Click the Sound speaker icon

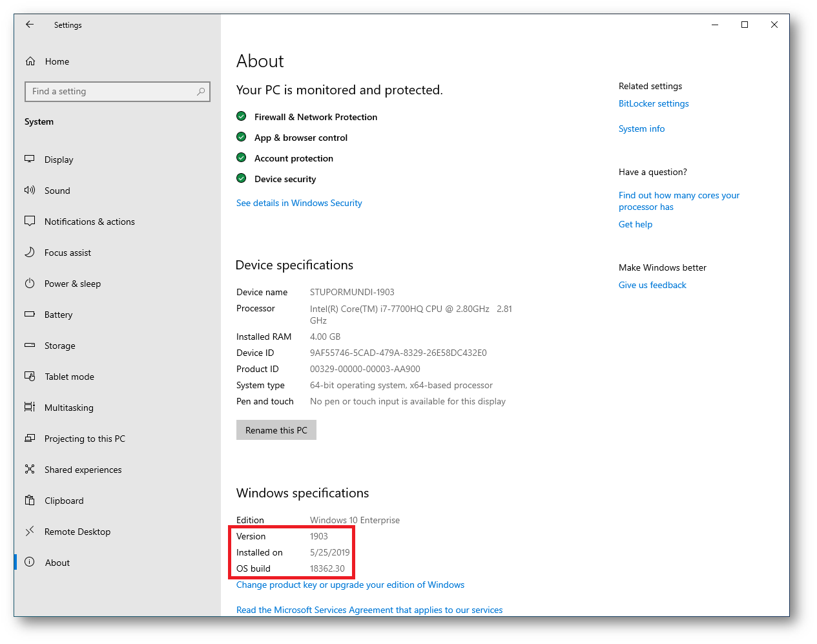click(x=30, y=190)
